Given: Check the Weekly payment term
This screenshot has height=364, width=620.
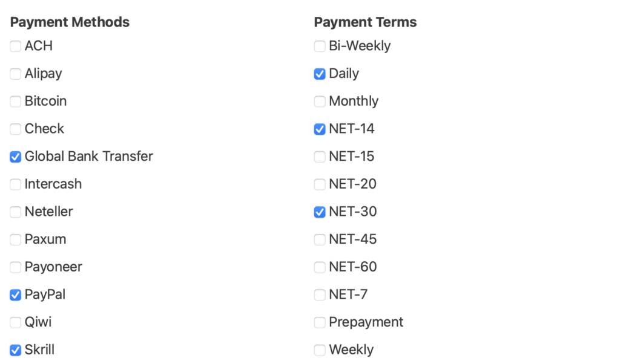Looking at the screenshot, I should coord(320,350).
